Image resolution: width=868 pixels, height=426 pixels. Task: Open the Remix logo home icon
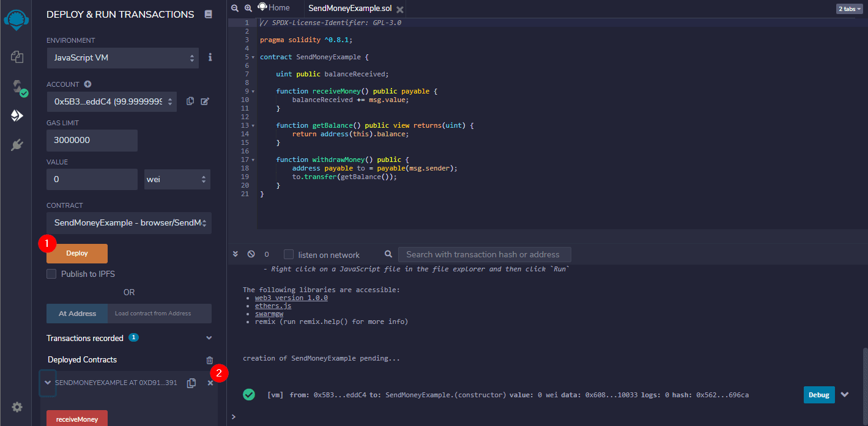click(17, 20)
